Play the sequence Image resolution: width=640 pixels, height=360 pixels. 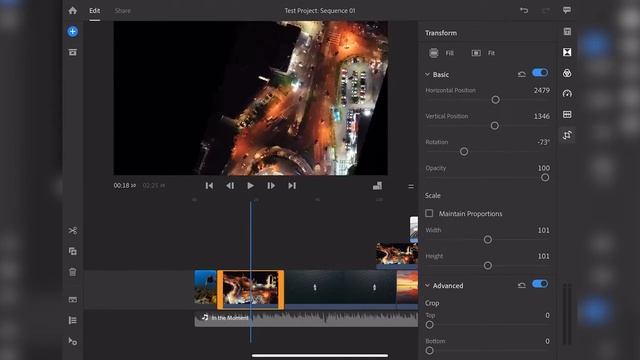pos(251,186)
